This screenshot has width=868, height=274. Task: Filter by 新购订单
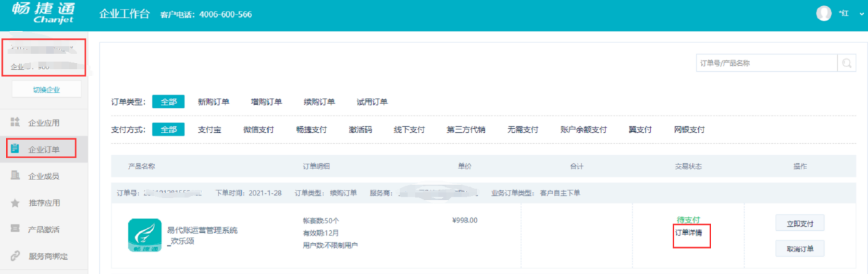[213, 102]
